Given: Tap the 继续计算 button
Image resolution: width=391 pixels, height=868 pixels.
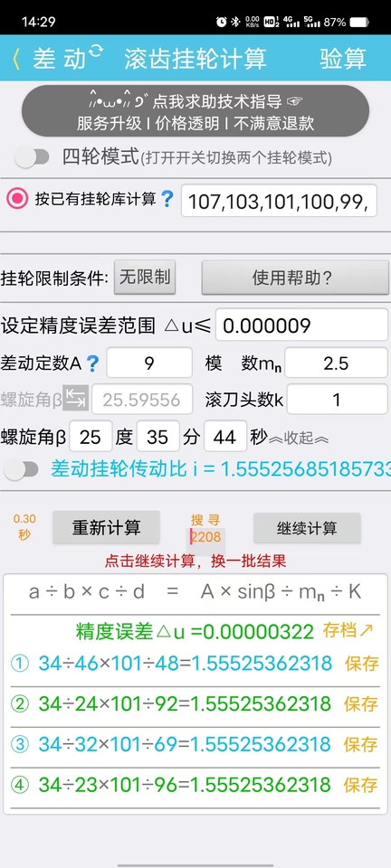Looking at the screenshot, I should click(x=307, y=527).
